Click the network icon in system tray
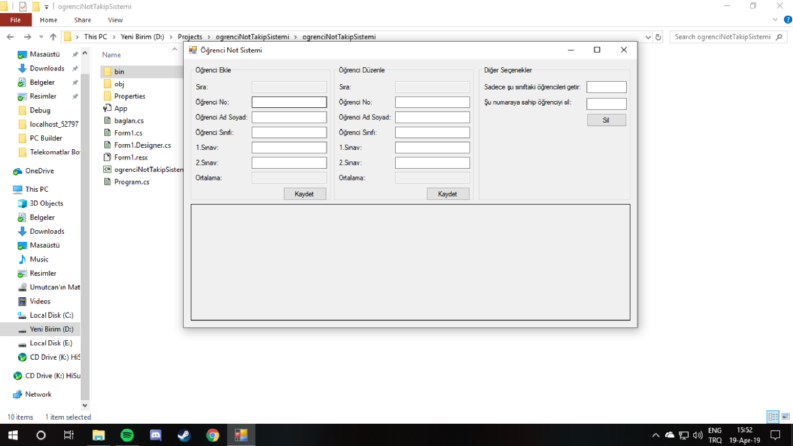 tap(684, 435)
